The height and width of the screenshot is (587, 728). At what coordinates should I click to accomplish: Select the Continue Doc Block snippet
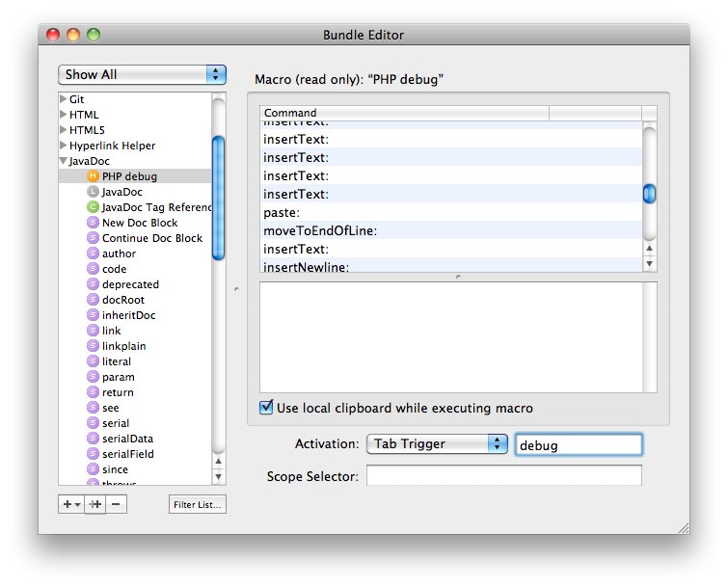click(135, 238)
